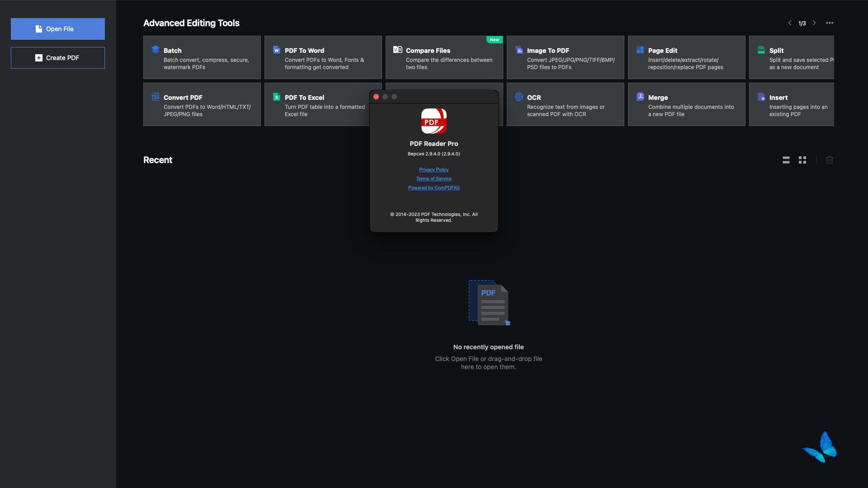Click the 'Split' tool title
This screenshot has height=488, width=868.
pos(777,51)
